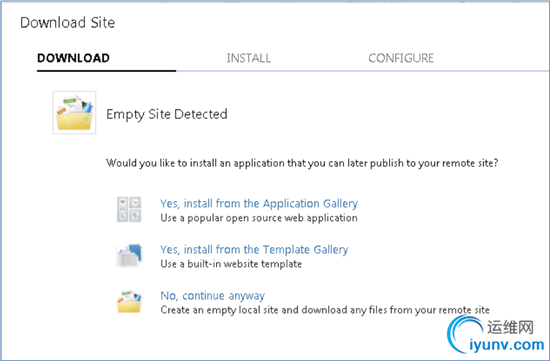550x361 pixels.
Task: Choose Yes, install from the Template Gallery
Action: (x=254, y=249)
